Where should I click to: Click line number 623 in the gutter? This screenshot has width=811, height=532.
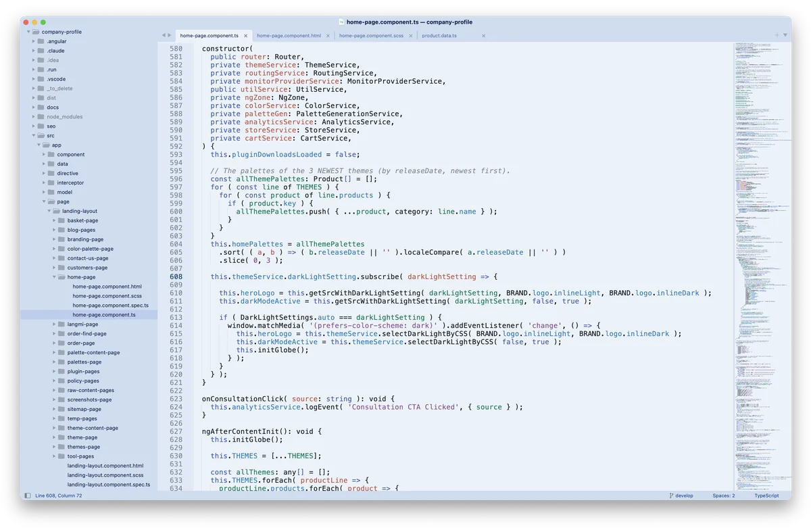tap(176, 399)
